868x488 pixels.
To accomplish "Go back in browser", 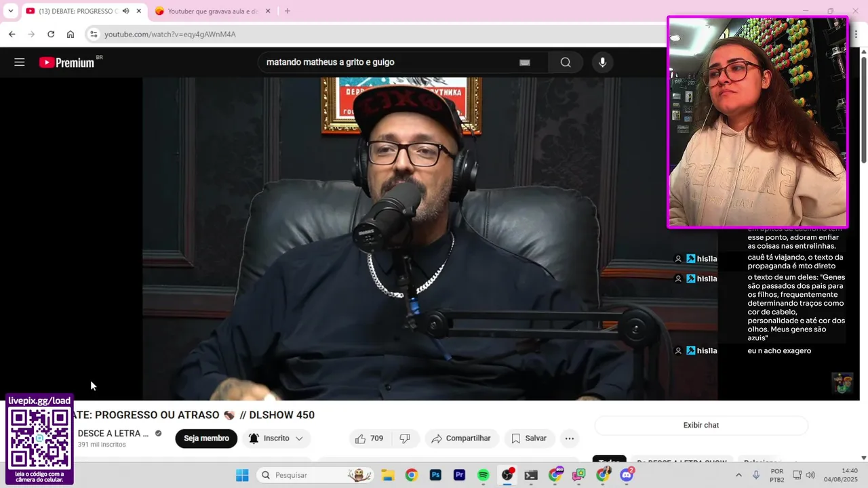I will [x=12, y=34].
